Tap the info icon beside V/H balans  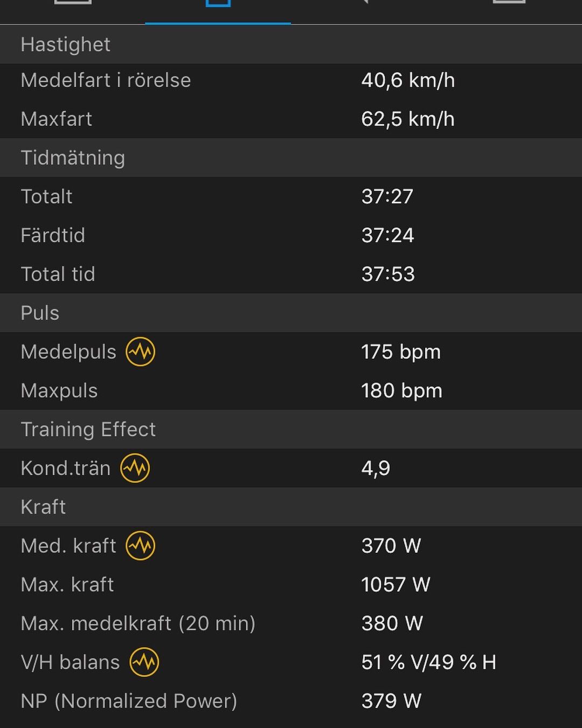(x=144, y=662)
